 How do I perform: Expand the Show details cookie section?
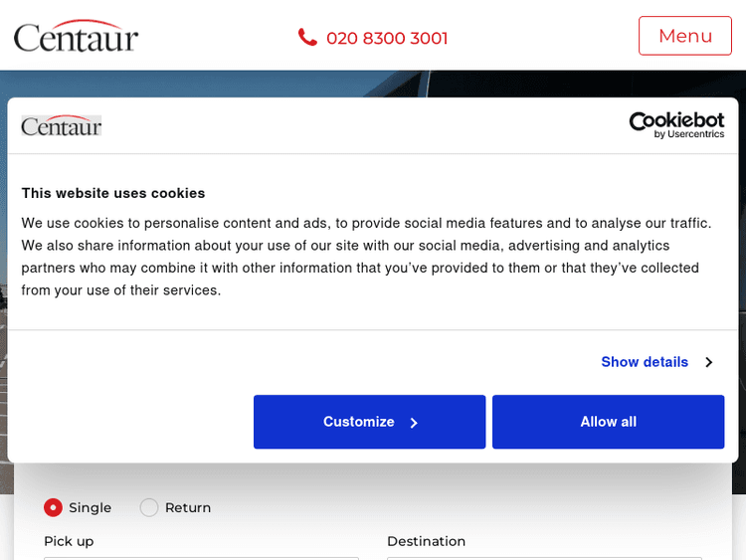[645, 362]
